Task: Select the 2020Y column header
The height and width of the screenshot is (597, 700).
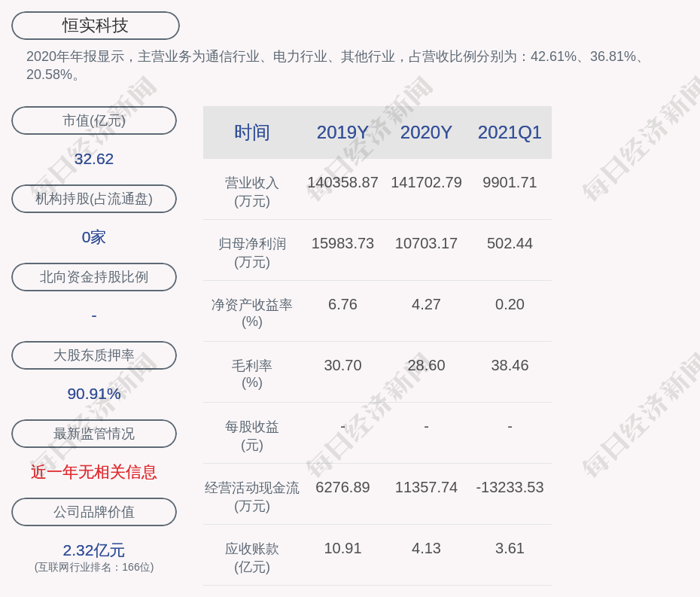Action: [x=426, y=132]
